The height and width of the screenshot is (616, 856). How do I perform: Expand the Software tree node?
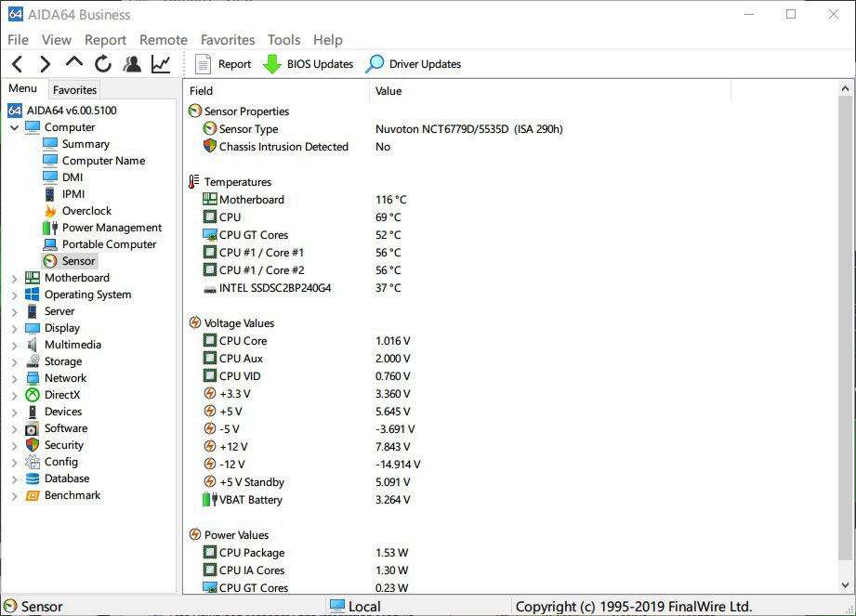point(14,429)
